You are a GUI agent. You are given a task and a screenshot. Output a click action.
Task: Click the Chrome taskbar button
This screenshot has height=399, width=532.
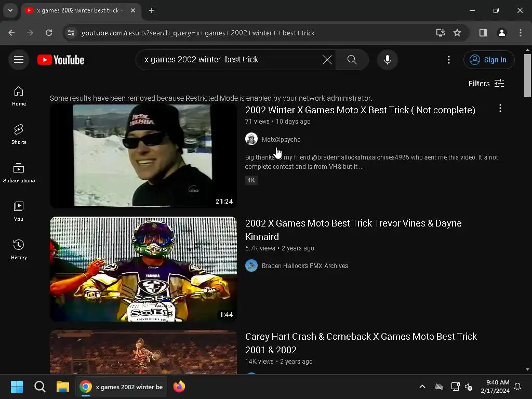pyautogui.click(x=121, y=387)
